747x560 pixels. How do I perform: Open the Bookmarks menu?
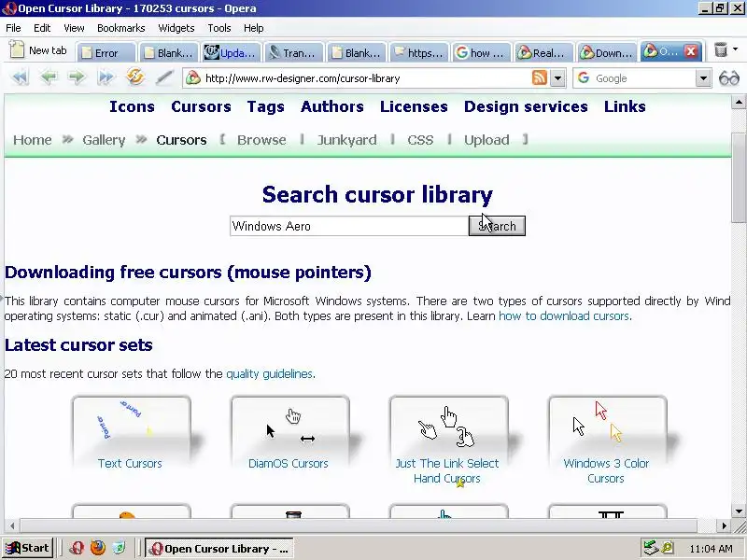121,28
